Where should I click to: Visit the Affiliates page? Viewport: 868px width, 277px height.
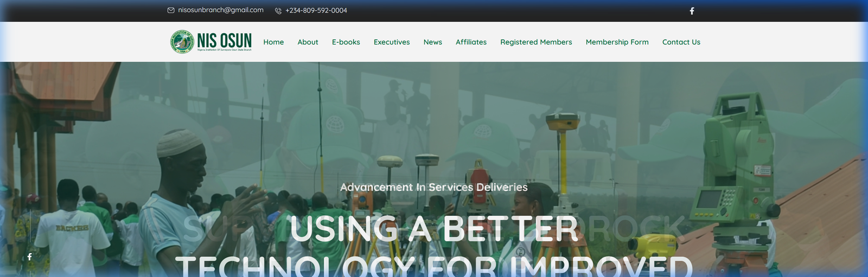pyautogui.click(x=471, y=42)
